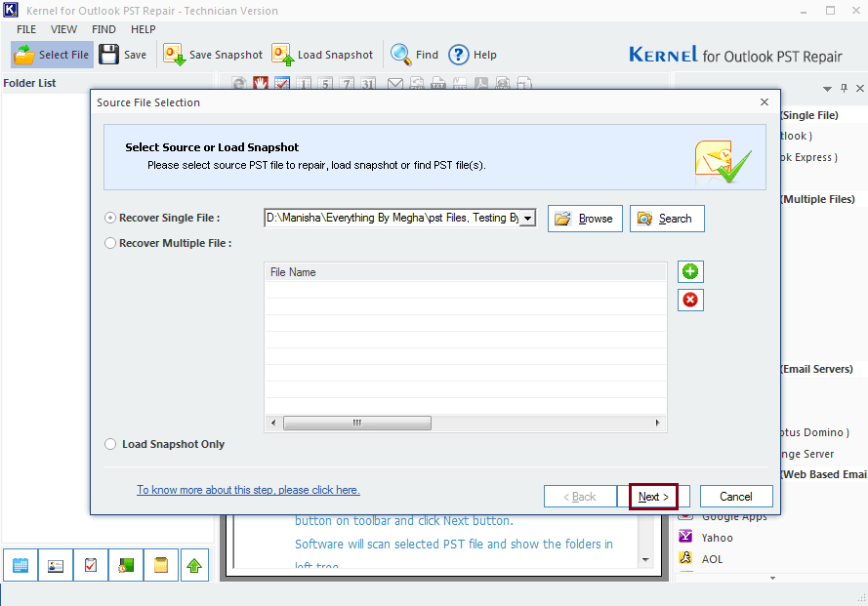Image resolution: width=868 pixels, height=606 pixels.
Task: Open the Calendar view icon at bottom left
Action: [21, 565]
